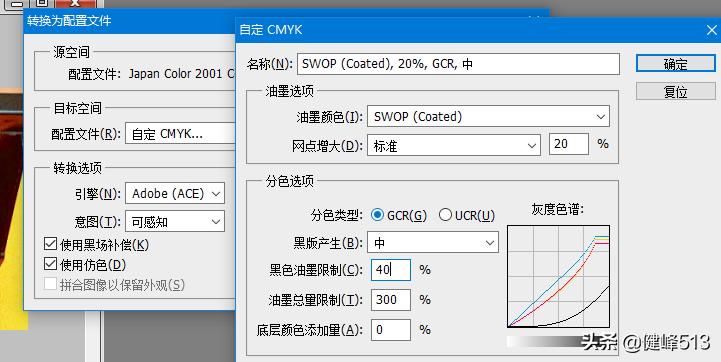Click the 名称 text field
Viewport: 721px width, 362px height.
point(458,64)
